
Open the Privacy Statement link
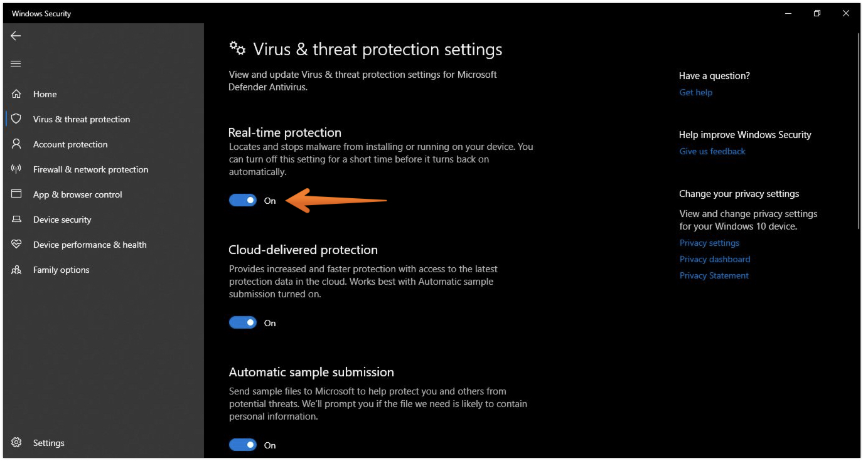pyautogui.click(x=714, y=275)
